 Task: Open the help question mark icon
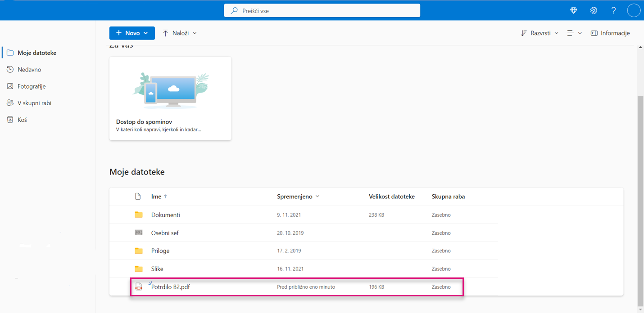[x=613, y=10]
